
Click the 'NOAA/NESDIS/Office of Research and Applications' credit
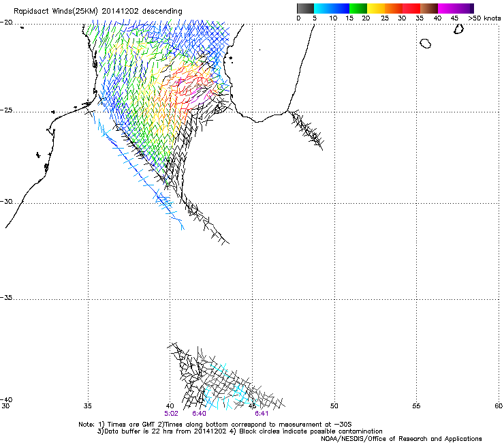click(x=401, y=439)
